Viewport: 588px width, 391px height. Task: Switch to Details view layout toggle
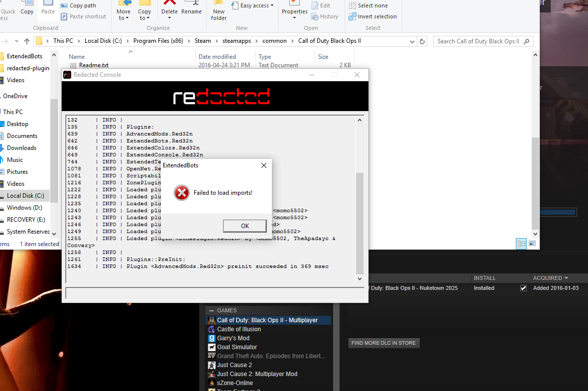click(x=521, y=244)
